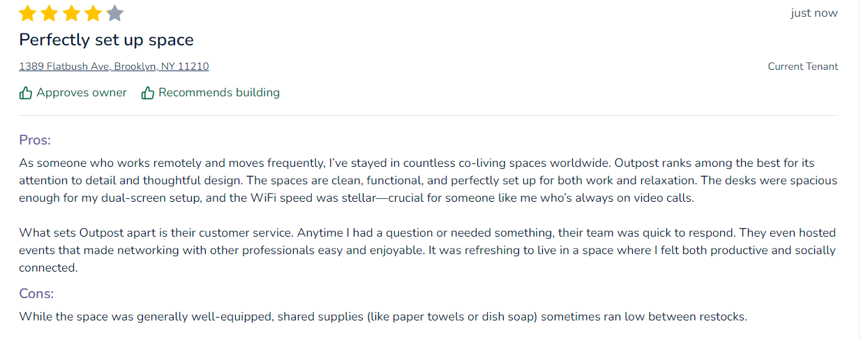Screen dimensions: 868x340
Task: Click the Approves owner label
Action: 82,92
